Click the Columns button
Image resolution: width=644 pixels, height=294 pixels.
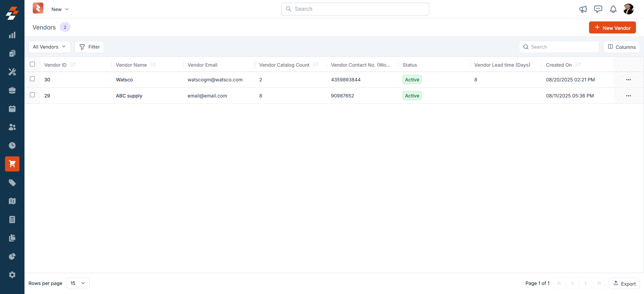click(x=622, y=47)
